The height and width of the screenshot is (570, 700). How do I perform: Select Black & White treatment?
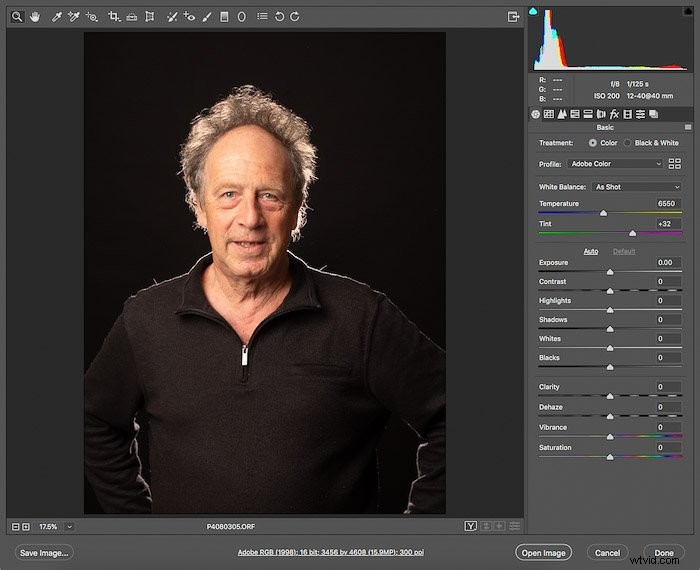point(628,143)
